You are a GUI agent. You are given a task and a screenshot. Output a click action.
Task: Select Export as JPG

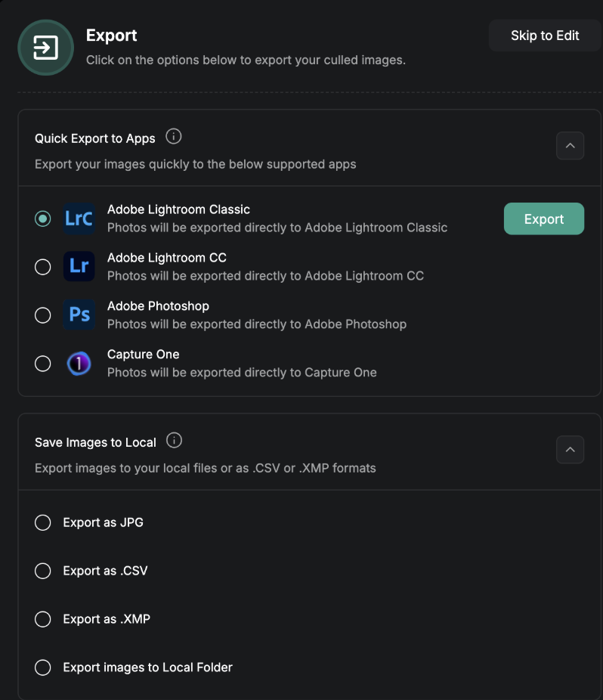[x=43, y=522]
